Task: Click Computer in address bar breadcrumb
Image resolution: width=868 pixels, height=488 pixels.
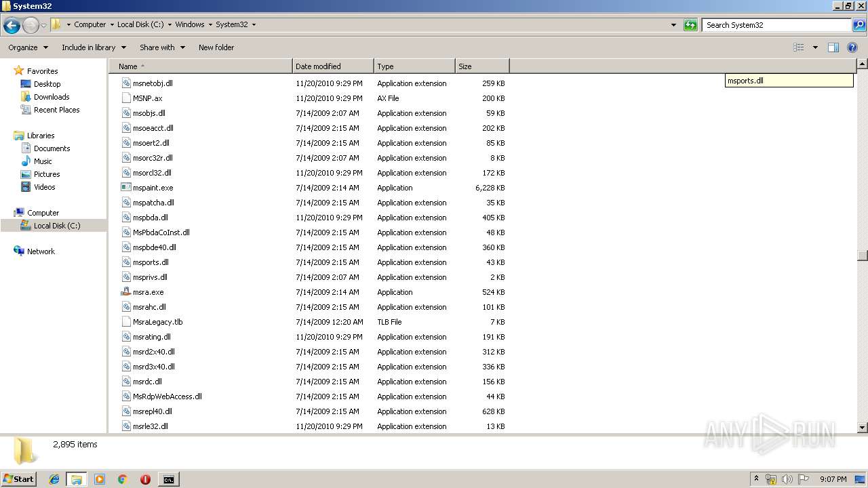Action: click(90, 24)
